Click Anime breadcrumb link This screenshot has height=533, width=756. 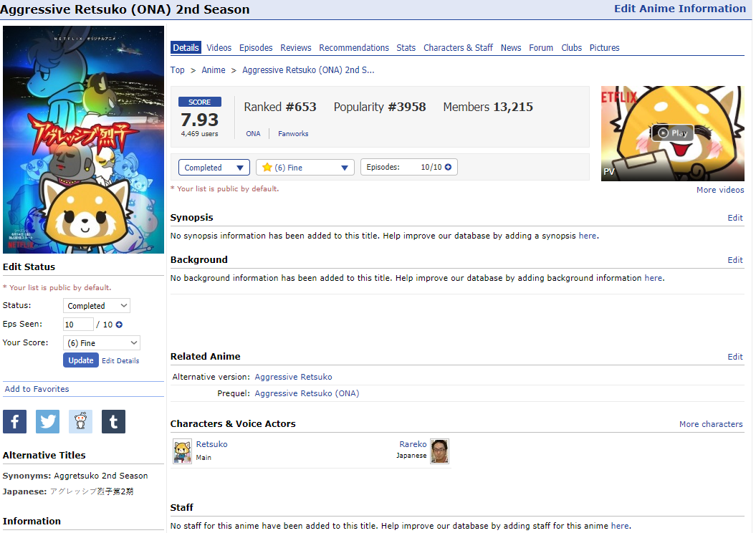[213, 70]
